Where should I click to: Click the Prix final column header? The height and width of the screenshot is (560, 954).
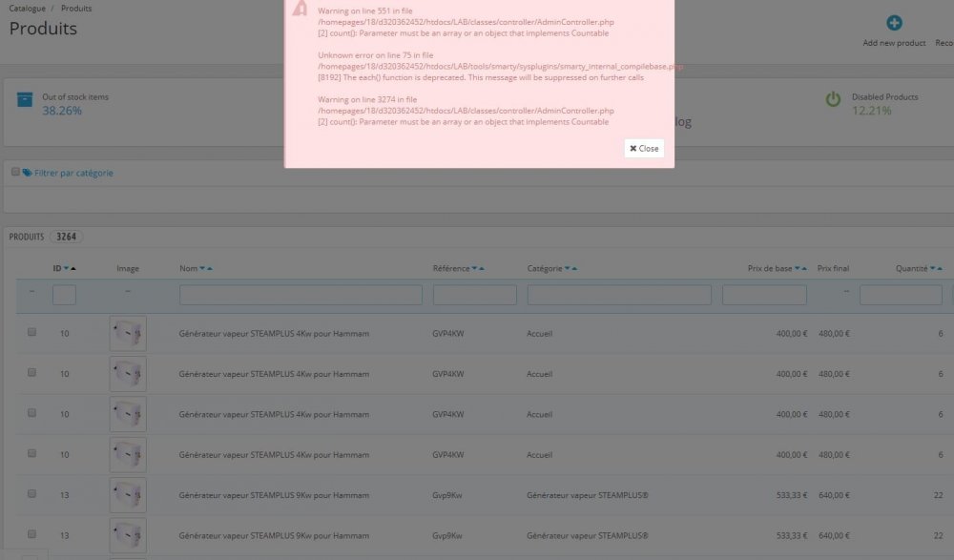[x=833, y=268]
